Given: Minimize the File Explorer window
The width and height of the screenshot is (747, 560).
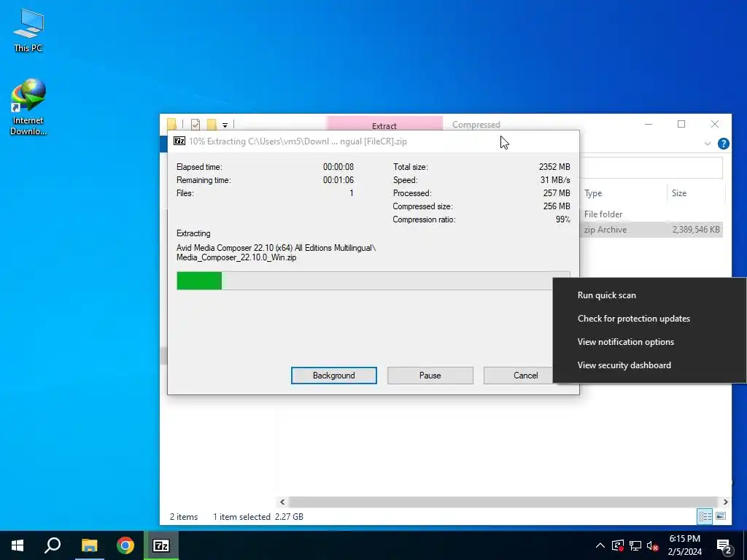Looking at the screenshot, I should [x=649, y=124].
